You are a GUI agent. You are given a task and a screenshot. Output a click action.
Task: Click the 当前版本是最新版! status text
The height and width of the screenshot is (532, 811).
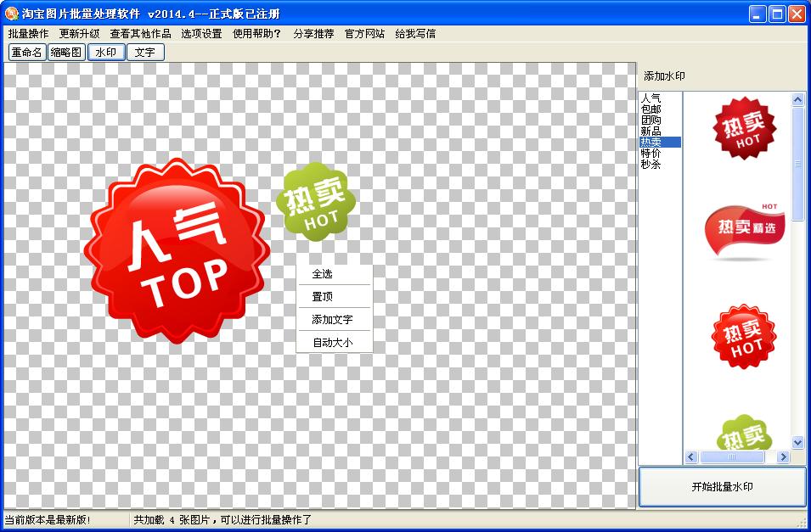click(47, 520)
